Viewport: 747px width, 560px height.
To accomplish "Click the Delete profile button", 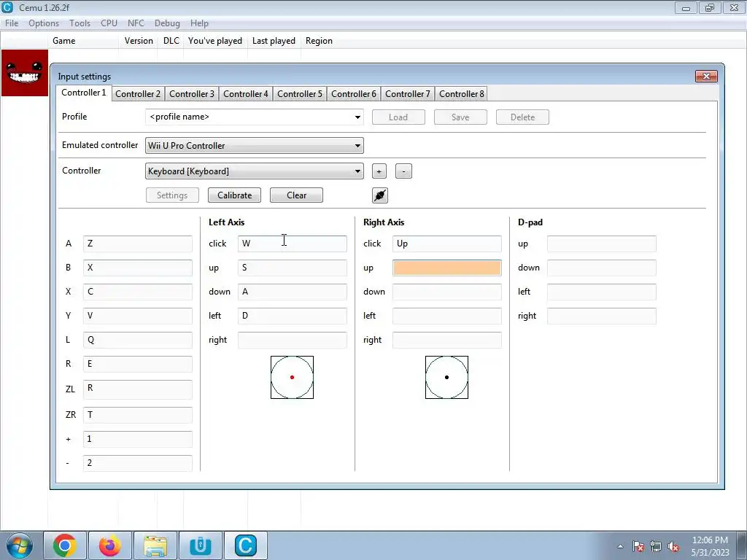I will coord(522,117).
